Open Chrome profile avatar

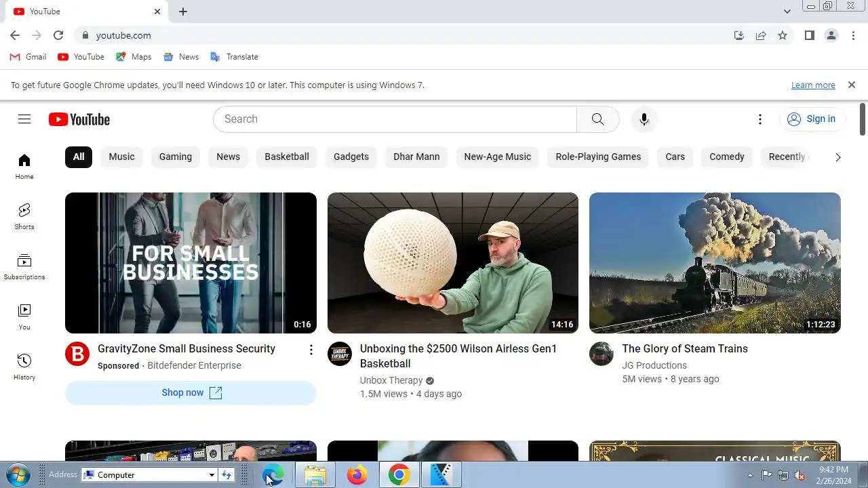pos(831,35)
